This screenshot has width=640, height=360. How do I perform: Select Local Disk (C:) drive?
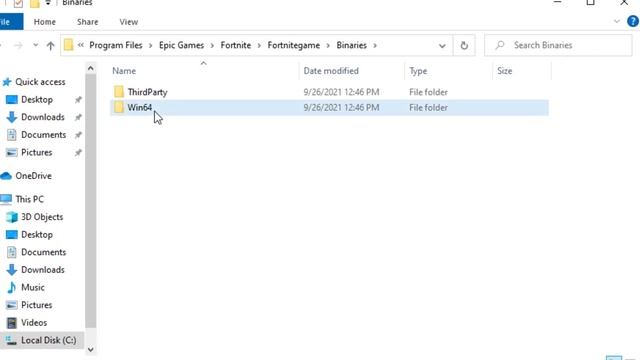pos(41,340)
